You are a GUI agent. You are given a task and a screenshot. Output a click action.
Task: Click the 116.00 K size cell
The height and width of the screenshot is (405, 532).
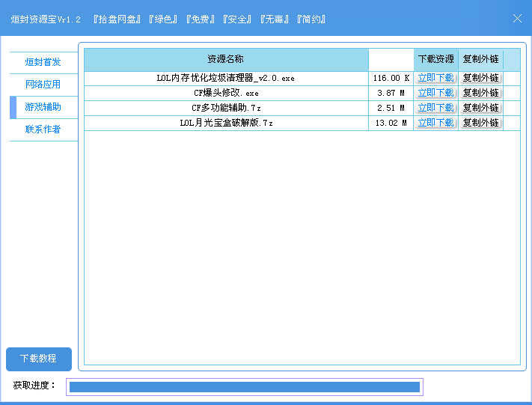(391, 79)
